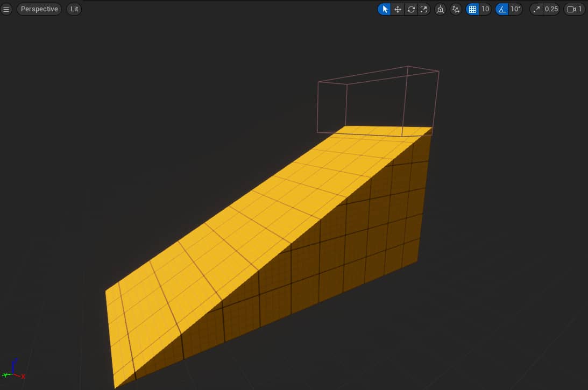Open the camera speed setting
Screen dimensions: 588x390
pos(575,9)
